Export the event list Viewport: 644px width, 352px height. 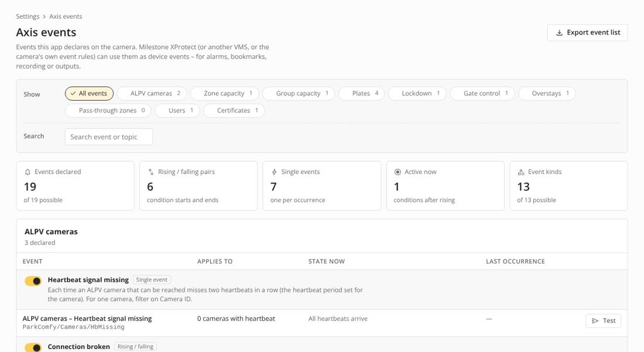[x=587, y=32]
